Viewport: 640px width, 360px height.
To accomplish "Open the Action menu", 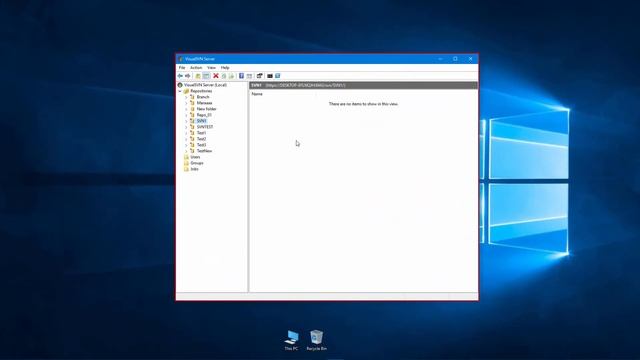I will 196,68.
